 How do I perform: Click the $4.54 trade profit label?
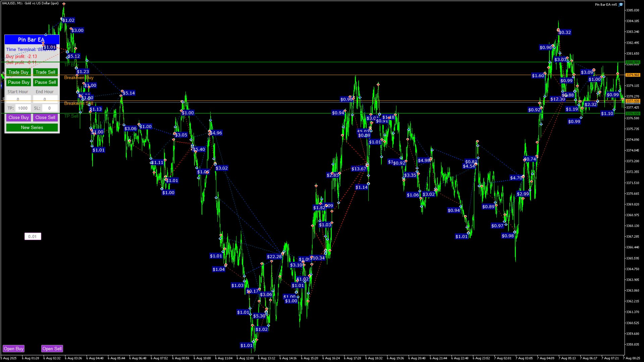point(469,166)
